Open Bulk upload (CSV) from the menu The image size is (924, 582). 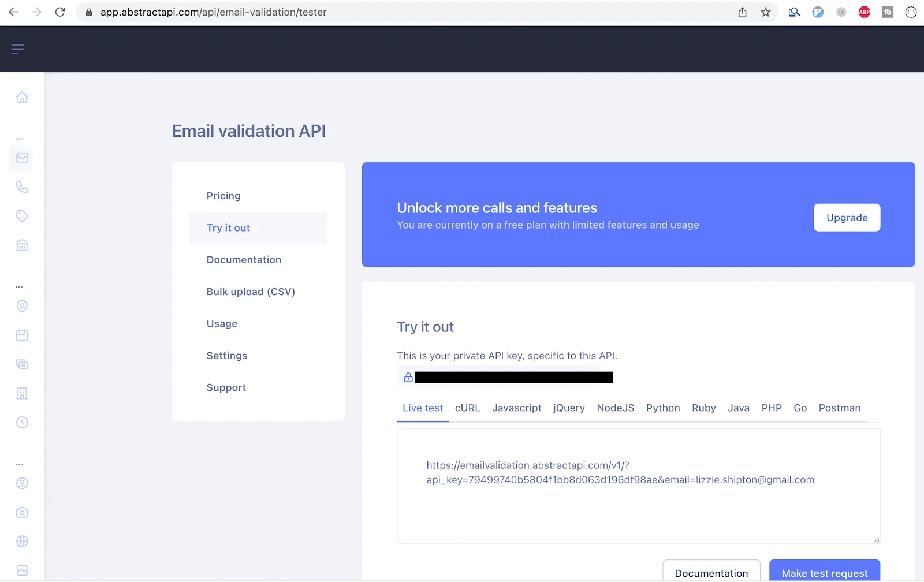point(251,292)
